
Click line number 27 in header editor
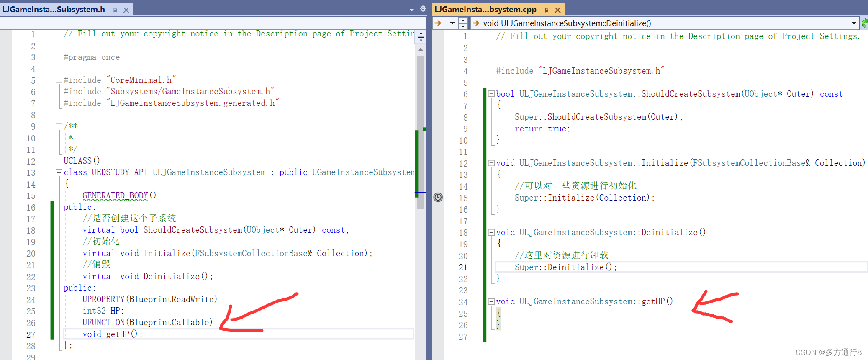[x=31, y=334]
